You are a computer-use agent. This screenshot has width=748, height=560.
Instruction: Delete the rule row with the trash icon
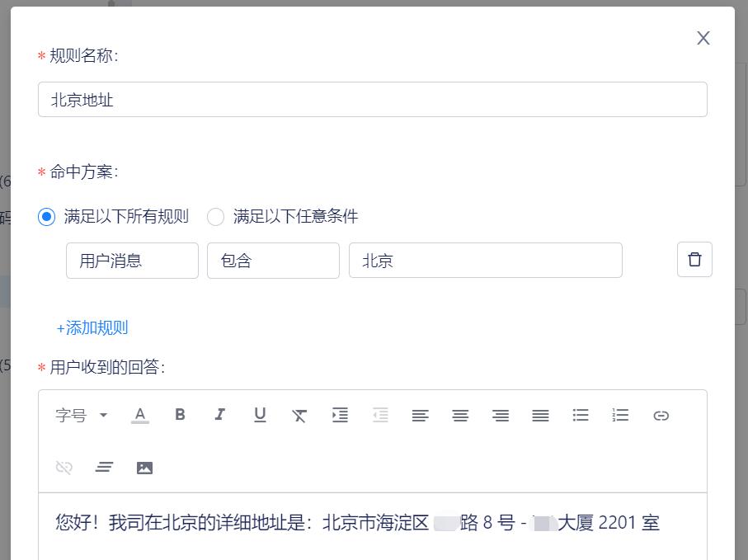pos(694,259)
